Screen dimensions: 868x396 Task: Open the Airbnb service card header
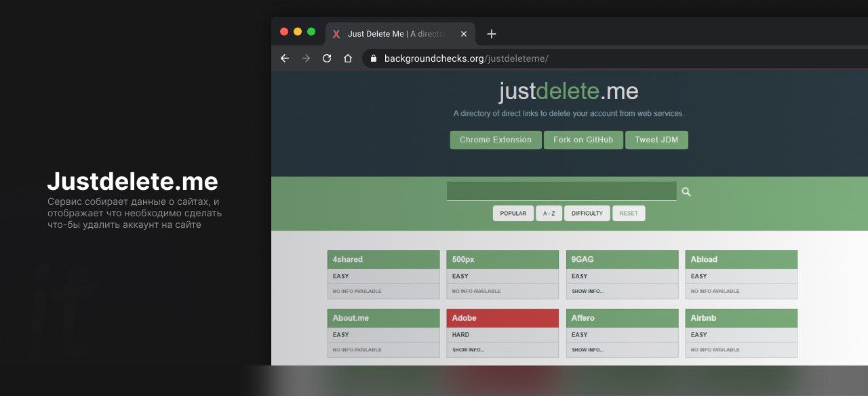point(741,318)
